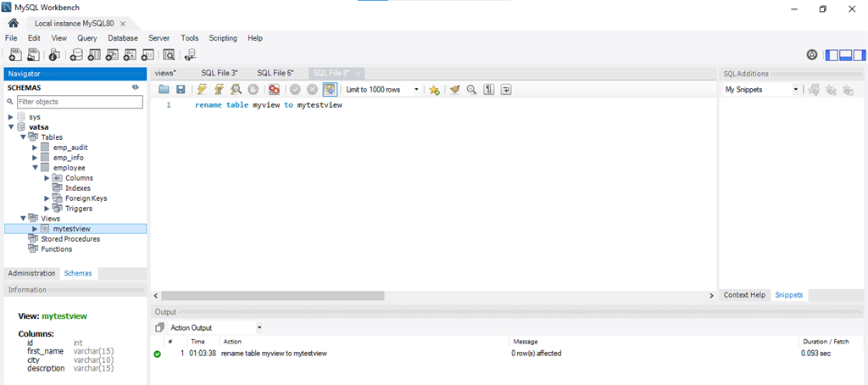Open the File menu
Image resolution: width=868 pixels, height=385 pixels.
[11, 38]
